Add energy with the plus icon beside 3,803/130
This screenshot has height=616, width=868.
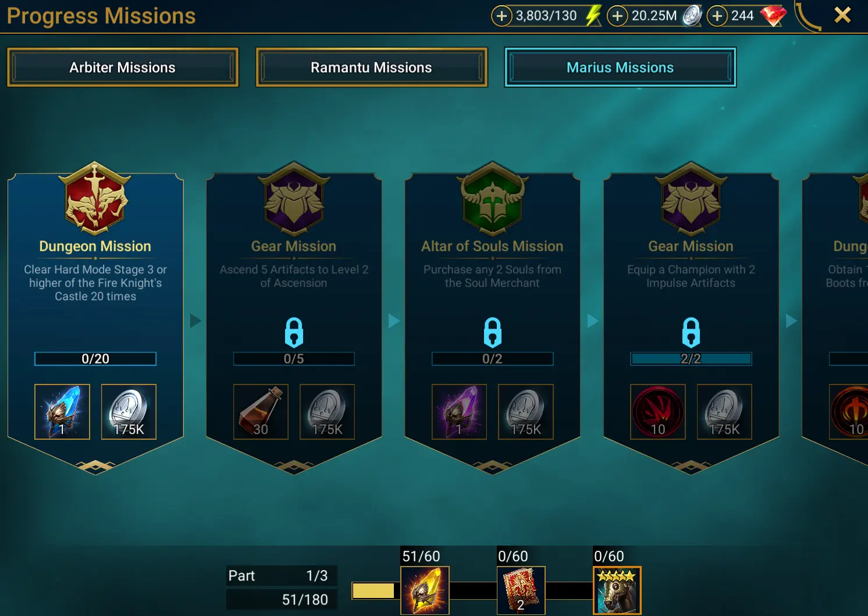click(x=501, y=16)
